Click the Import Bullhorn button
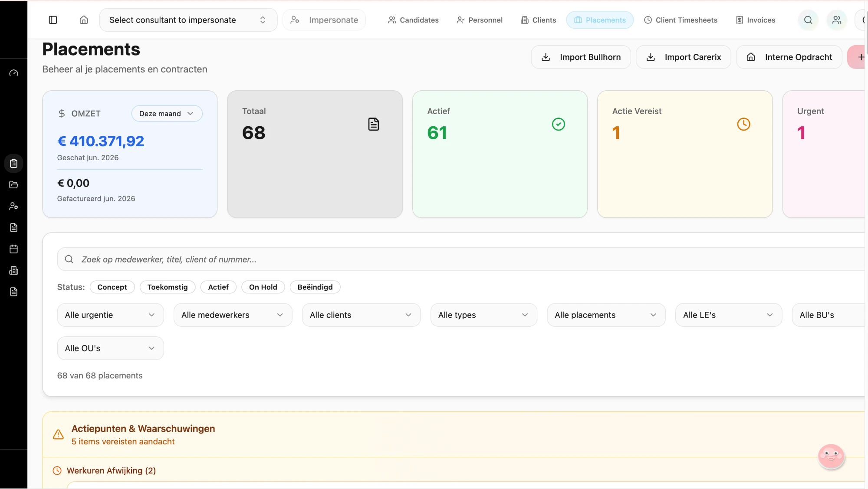The width and height of the screenshot is (868, 489). [x=581, y=57]
